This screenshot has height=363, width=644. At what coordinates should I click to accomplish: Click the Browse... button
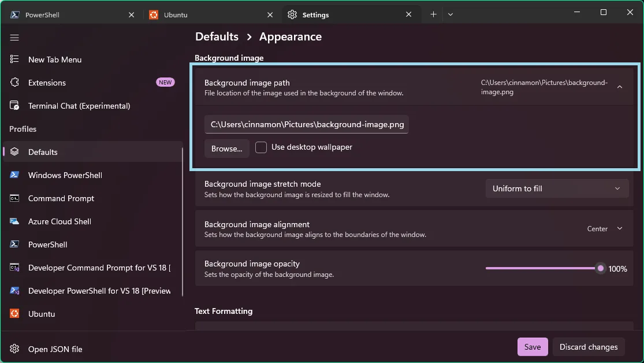coord(226,149)
